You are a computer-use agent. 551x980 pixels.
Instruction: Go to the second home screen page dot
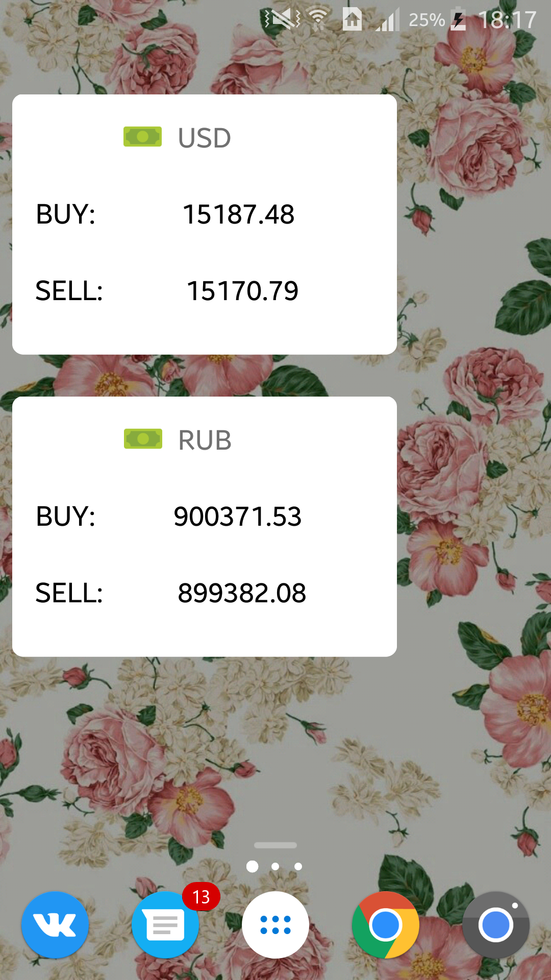[275, 866]
